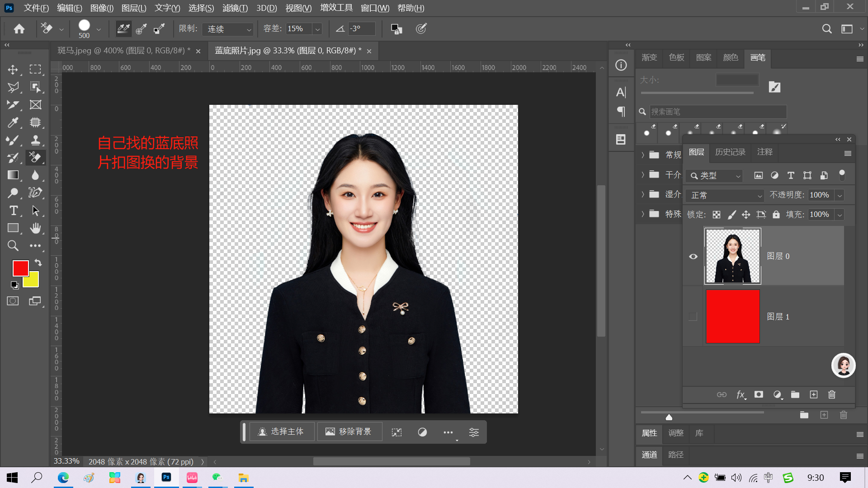
Task: Click the red foreground color swatch
Action: (20, 268)
